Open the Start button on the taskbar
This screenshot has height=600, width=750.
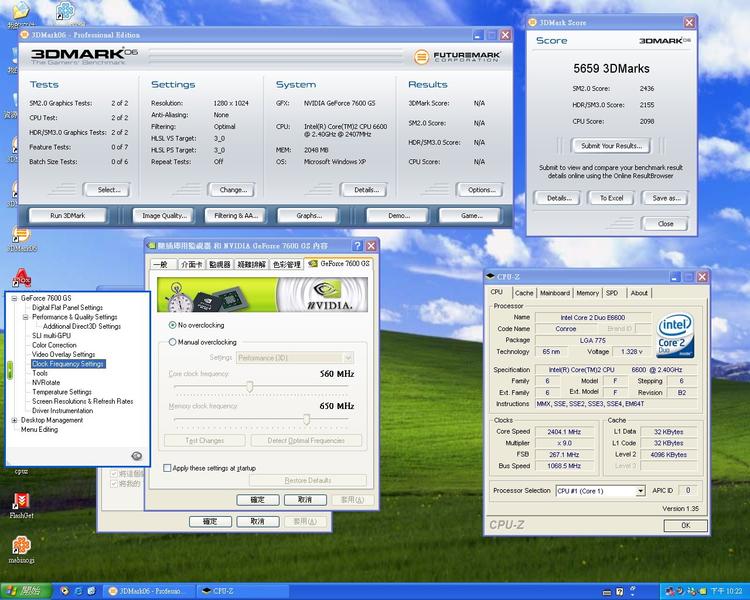click(x=26, y=591)
